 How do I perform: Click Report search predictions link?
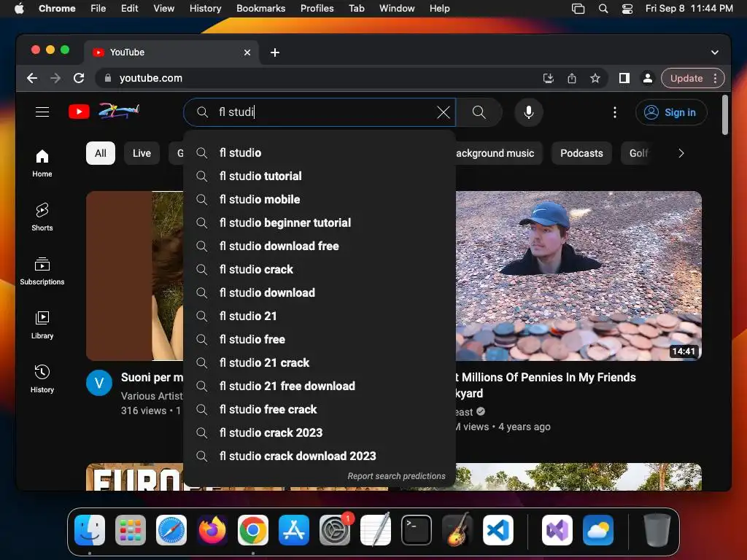pyautogui.click(x=396, y=476)
